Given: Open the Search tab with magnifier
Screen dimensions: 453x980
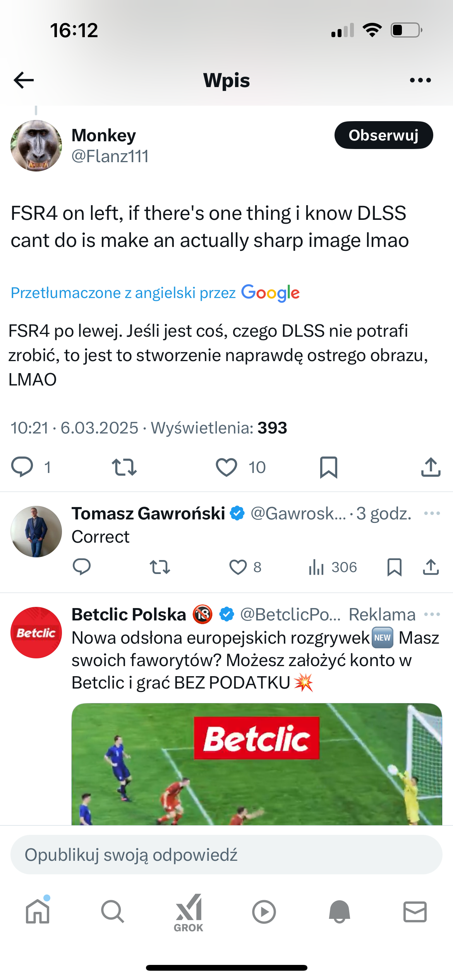Looking at the screenshot, I should 113,911.
